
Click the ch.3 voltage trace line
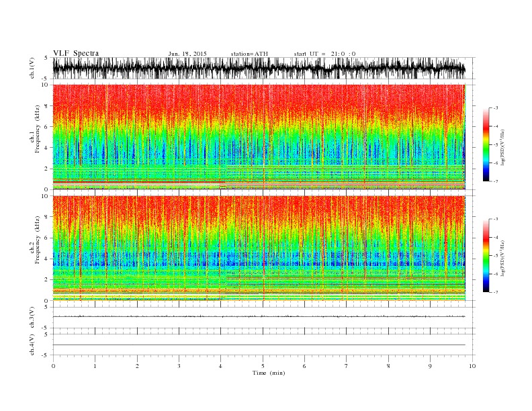[x=259, y=316]
